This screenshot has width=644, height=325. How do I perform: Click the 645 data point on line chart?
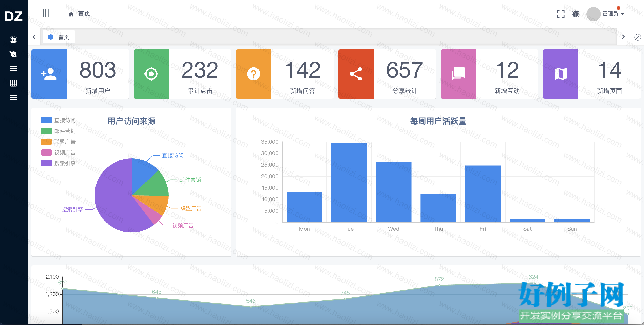[x=157, y=298]
